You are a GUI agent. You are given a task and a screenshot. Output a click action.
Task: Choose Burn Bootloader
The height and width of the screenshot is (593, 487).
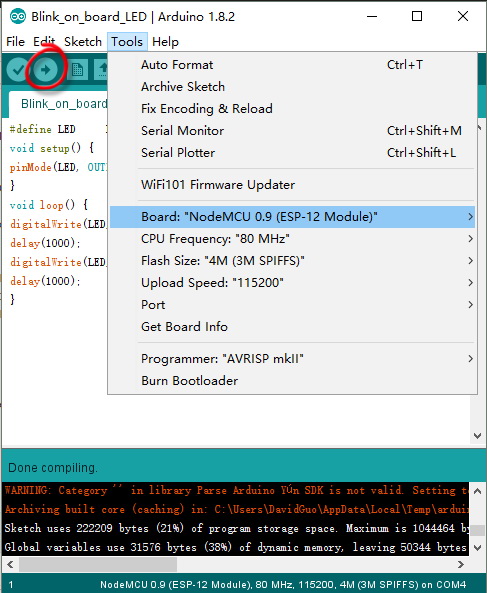click(x=292, y=380)
